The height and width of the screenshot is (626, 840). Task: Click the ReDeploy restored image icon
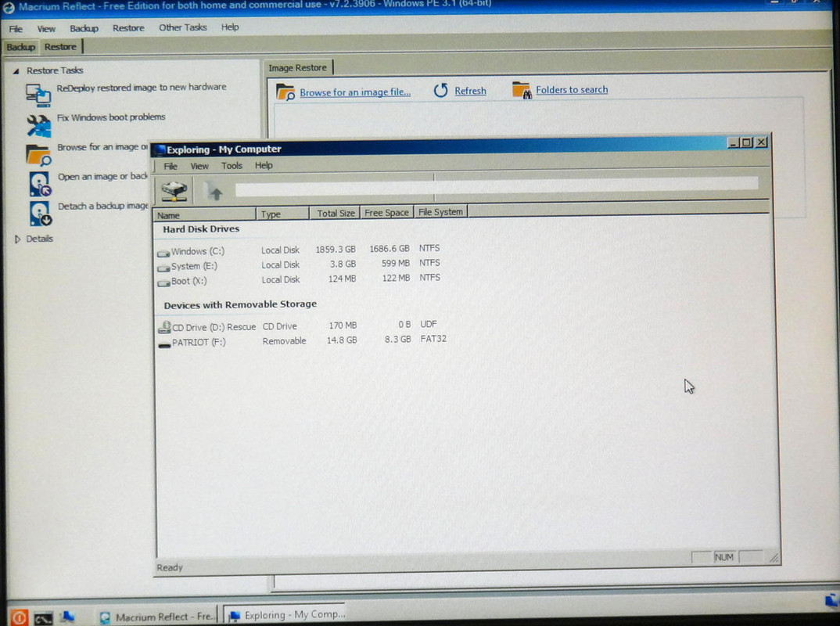(x=38, y=95)
